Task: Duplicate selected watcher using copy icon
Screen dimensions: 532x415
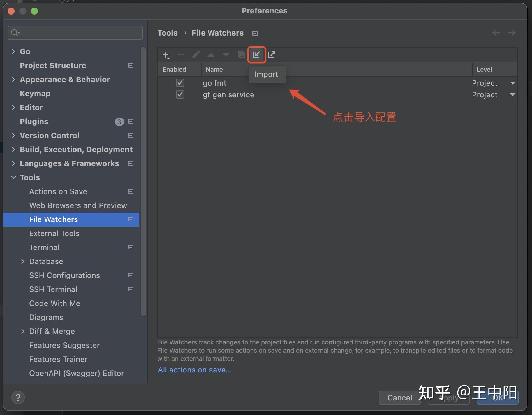Action: tap(241, 55)
